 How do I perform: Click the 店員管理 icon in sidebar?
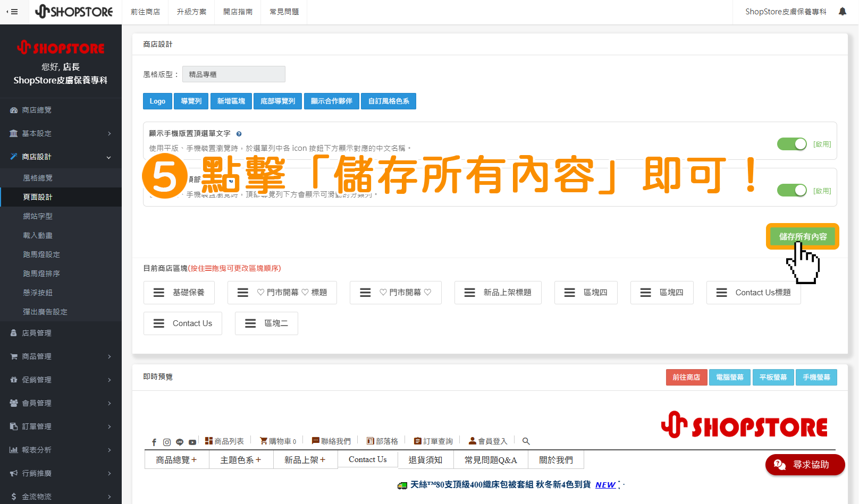(14, 333)
